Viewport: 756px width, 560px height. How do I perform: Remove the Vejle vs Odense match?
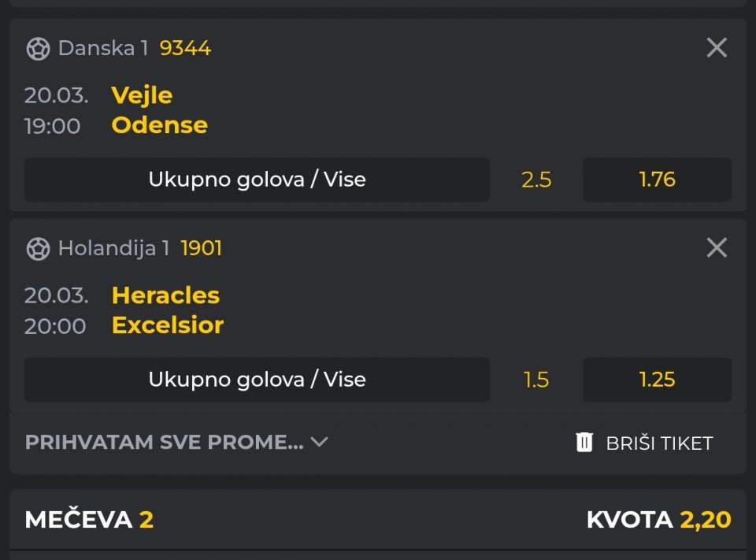[x=717, y=48]
